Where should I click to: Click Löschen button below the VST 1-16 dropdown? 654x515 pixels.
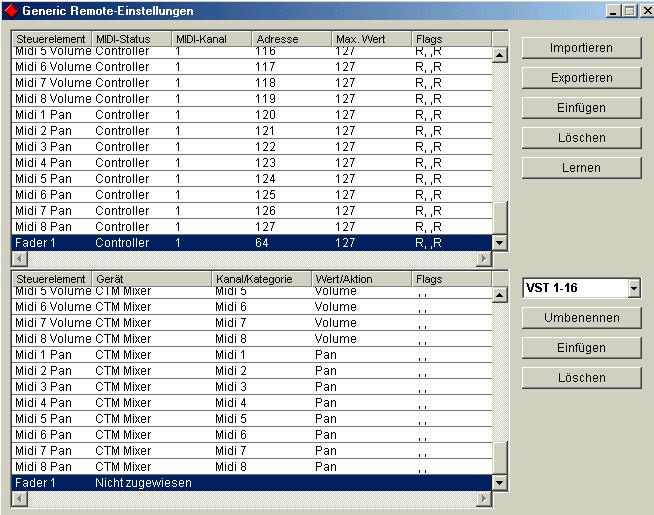pyautogui.click(x=581, y=378)
